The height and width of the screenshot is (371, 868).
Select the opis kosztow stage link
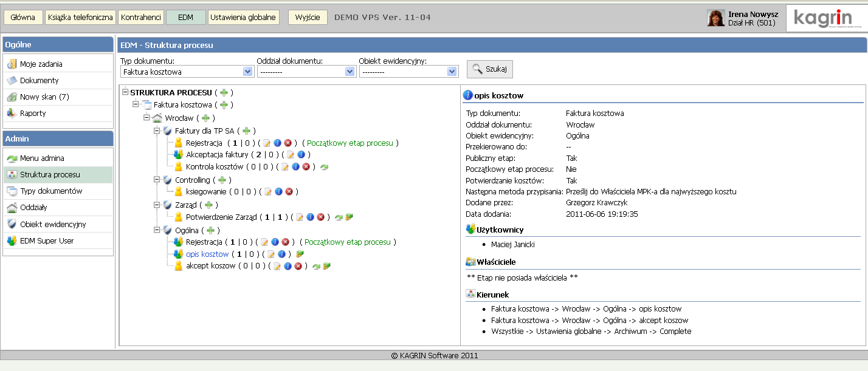(207, 254)
